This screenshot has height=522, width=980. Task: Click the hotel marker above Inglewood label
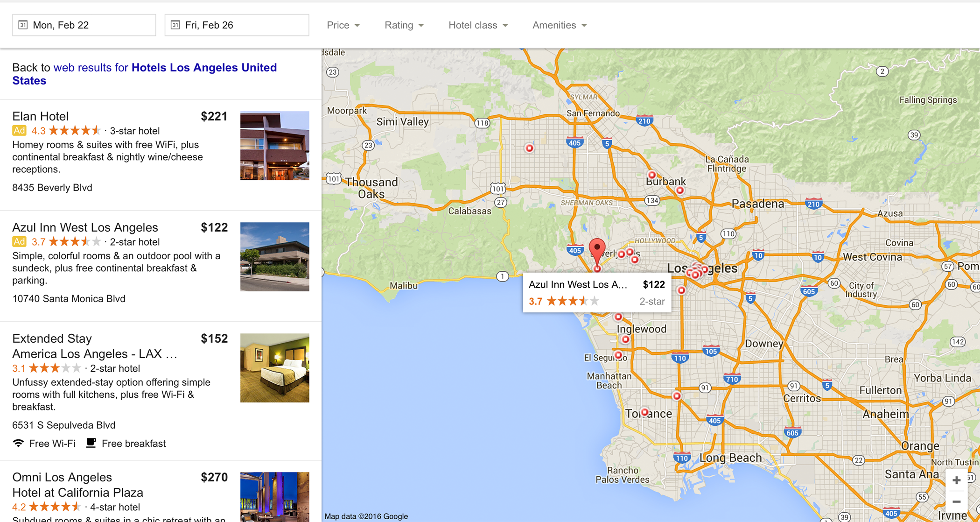coord(618,317)
